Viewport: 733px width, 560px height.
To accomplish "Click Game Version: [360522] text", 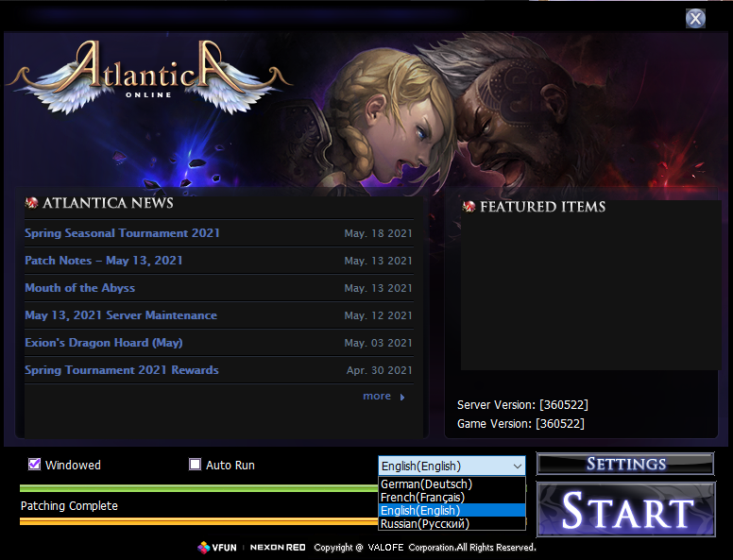I will (x=520, y=423).
